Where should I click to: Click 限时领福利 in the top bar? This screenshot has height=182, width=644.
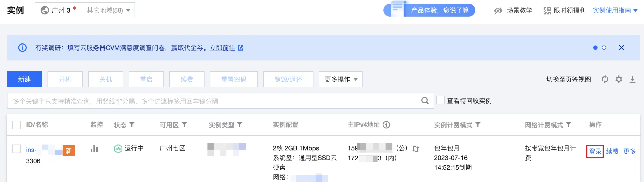pyautogui.click(x=564, y=10)
